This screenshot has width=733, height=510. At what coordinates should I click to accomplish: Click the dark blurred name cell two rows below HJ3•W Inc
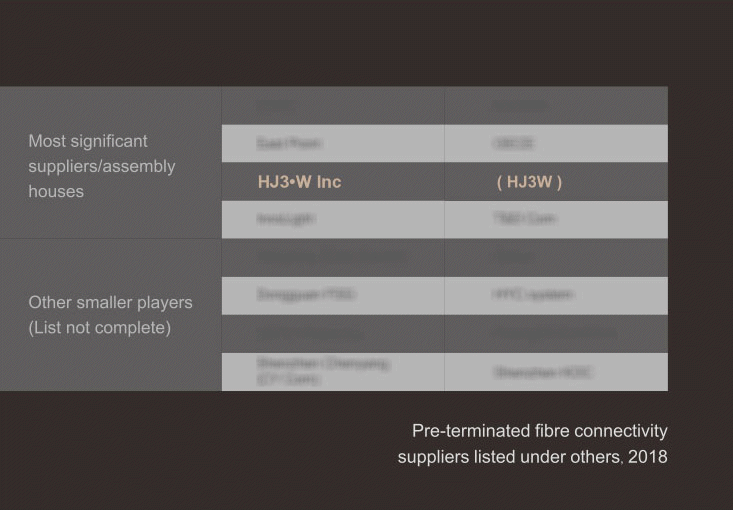(331, 257)
